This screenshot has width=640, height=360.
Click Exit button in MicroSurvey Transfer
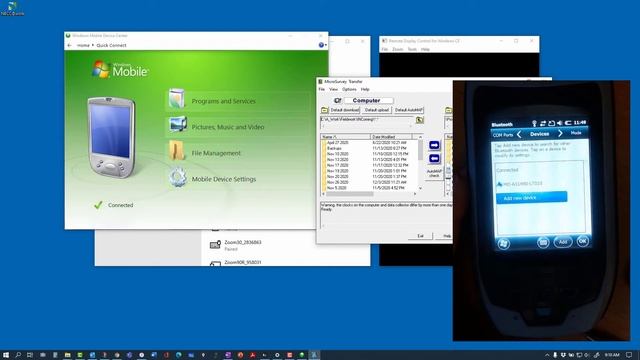tap(420, 236)
